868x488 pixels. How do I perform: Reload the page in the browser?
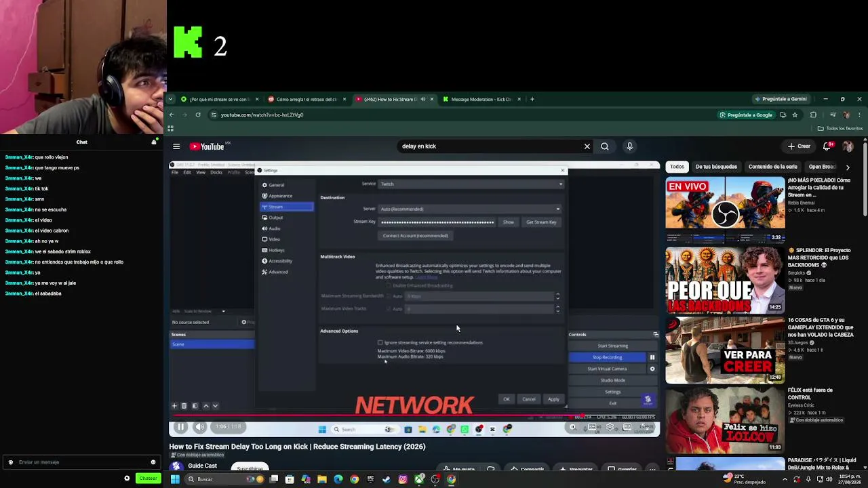click(x=198, y=115)
